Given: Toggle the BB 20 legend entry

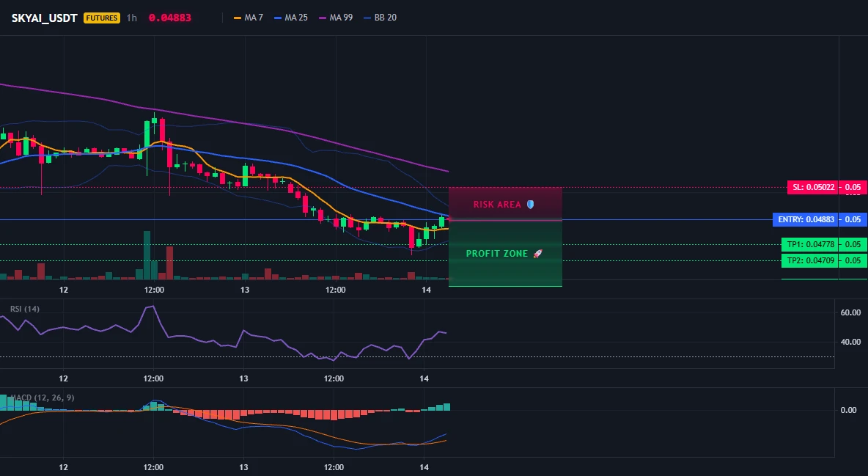Looking at the screenshot, I should [x=380, y=18].
